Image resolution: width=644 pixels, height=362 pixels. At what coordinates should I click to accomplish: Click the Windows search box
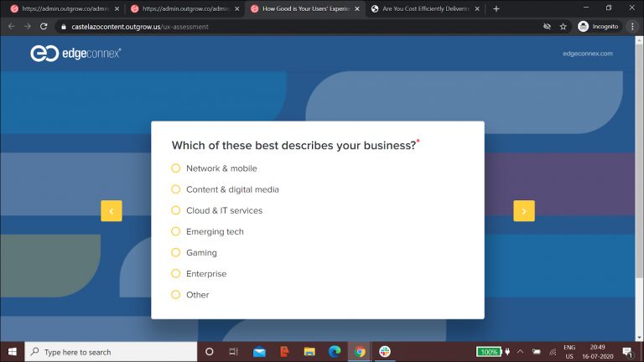[109, 352]
